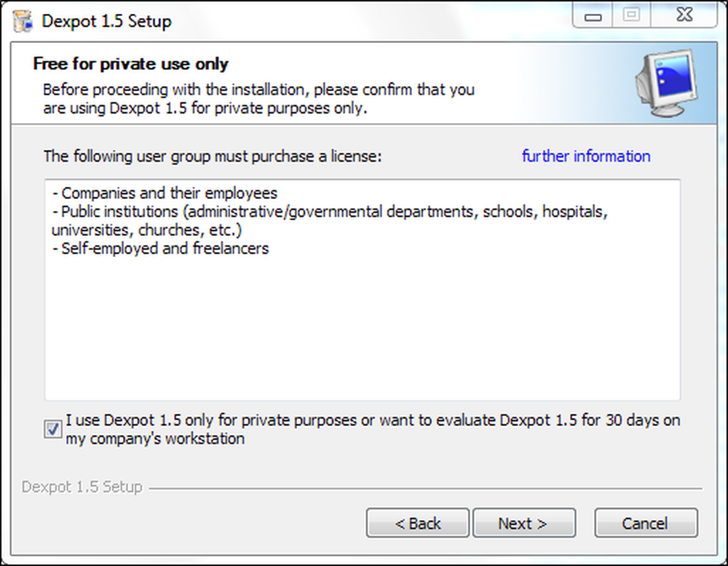728x566 pixels.
Task: Click the greyed-out maximize button
Action: (631, 15)
